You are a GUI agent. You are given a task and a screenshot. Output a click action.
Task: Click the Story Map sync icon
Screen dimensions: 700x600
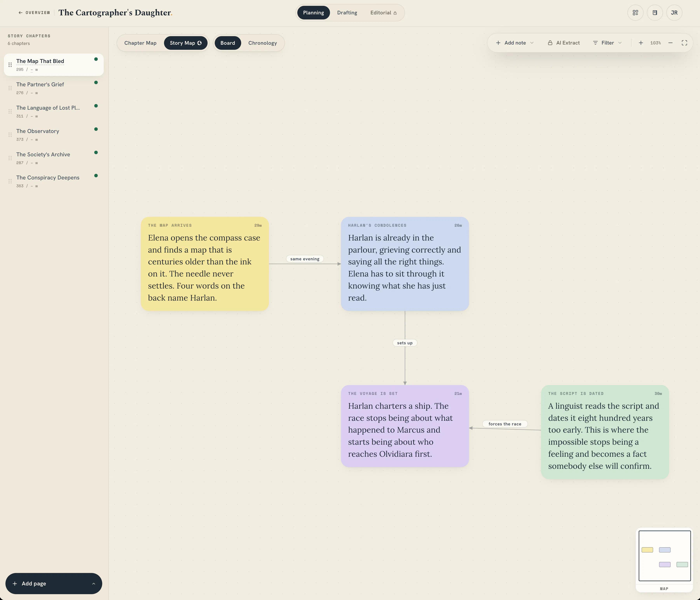click(199, 43)
